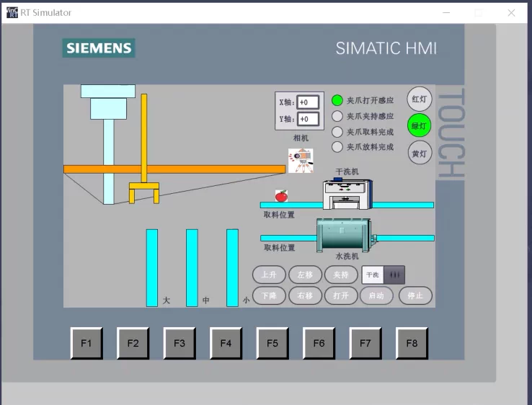This screenshot has height=405, width=532.
Task: Click the 上升 (raise) button
Action: [269, 275]
